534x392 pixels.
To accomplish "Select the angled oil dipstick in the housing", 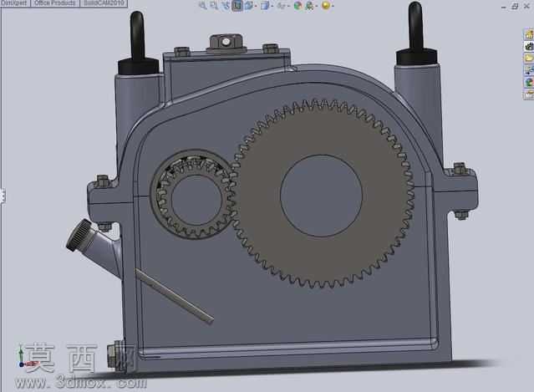I will click(175, 297).
